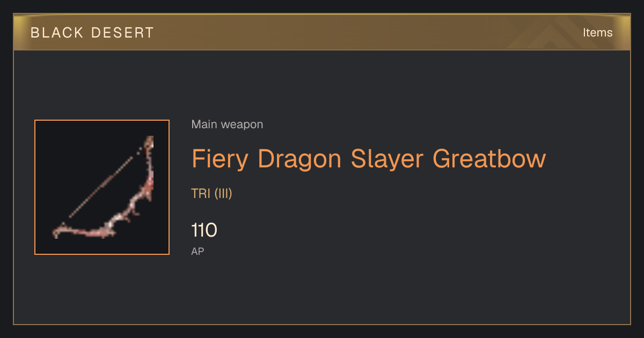
Task: Click the BLACK DESERT header title
Action: tap(92, 33)
